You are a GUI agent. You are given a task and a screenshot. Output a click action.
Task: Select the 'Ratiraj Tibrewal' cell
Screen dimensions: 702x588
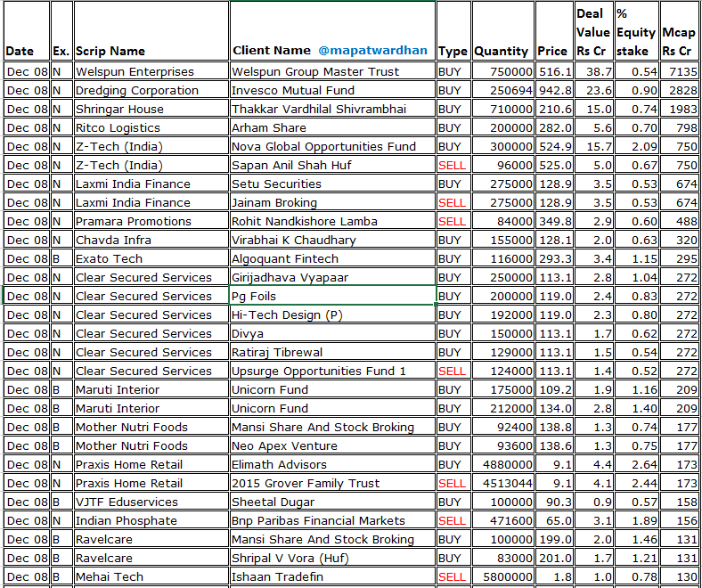(332, 353)
